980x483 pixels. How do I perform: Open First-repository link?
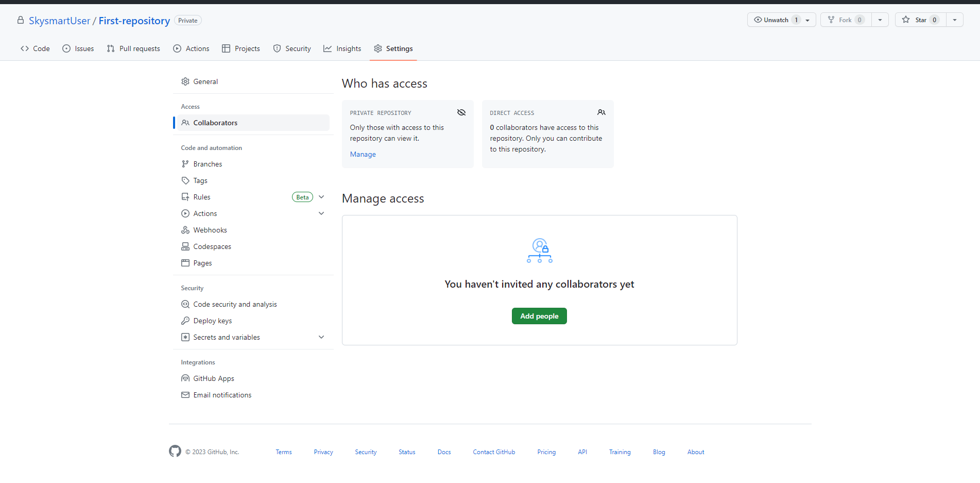point(134,21)
